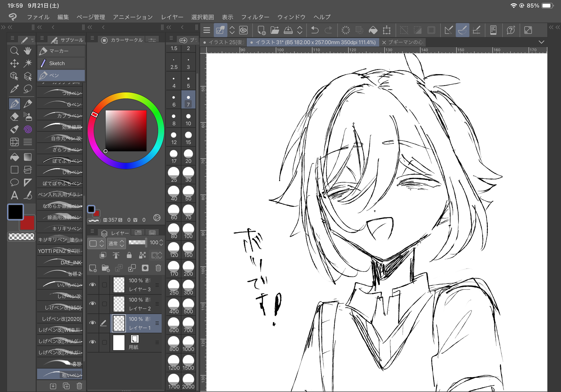Hide レイヤー 2 with eye icon
This screenshot has width=561, height=392.
click(x=93, y=304)
